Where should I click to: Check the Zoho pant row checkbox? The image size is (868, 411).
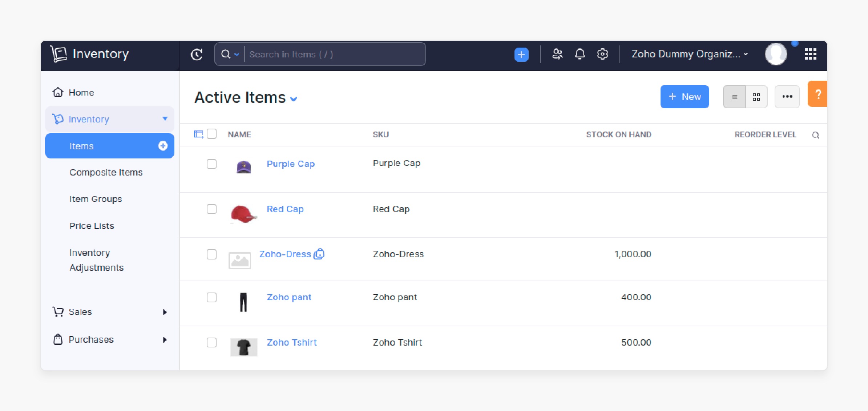pyautogui.click(x=211, y=297)
